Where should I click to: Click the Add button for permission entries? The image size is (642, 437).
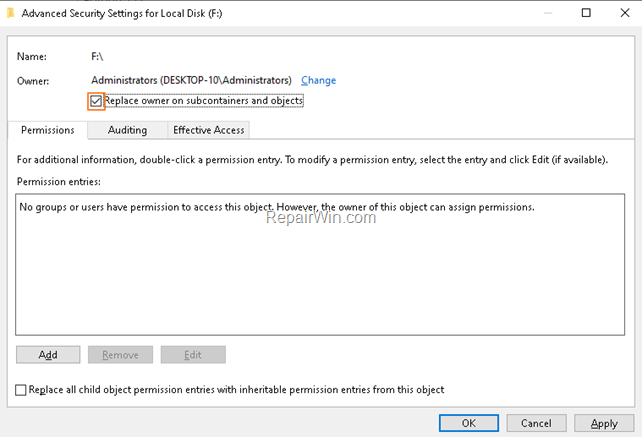coord(48,355)
